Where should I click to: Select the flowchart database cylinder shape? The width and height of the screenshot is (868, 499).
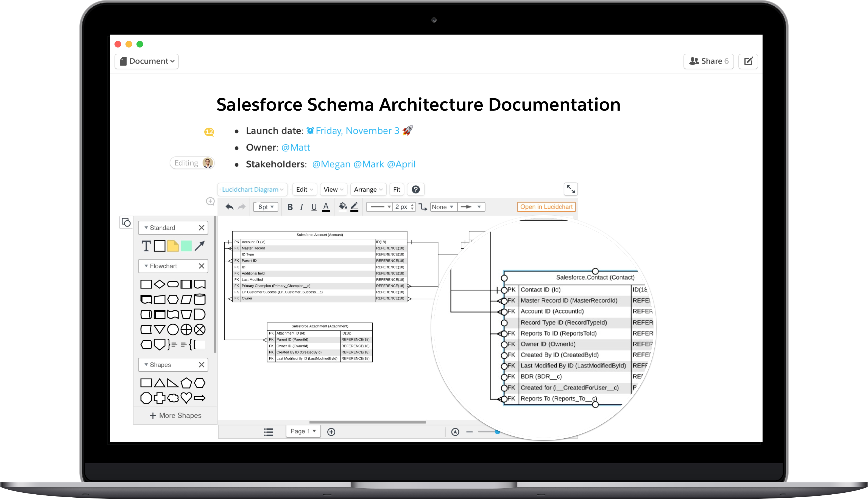pos(200,299)
